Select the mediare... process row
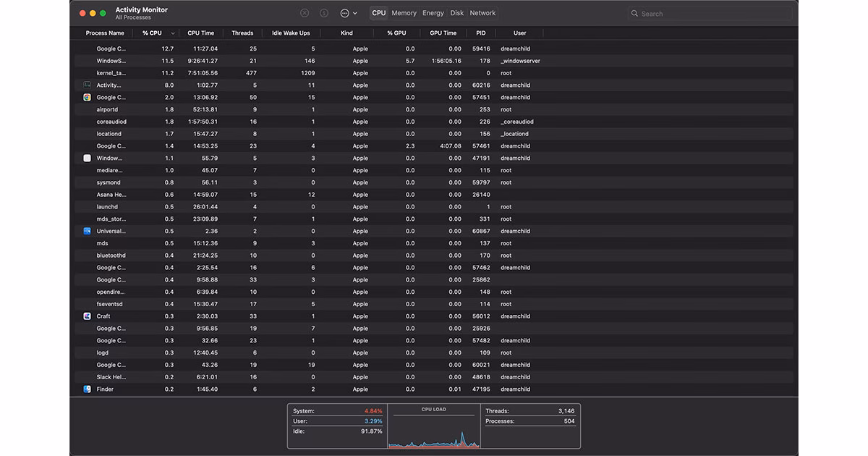 pyautogui.click(x=434, y=170)
